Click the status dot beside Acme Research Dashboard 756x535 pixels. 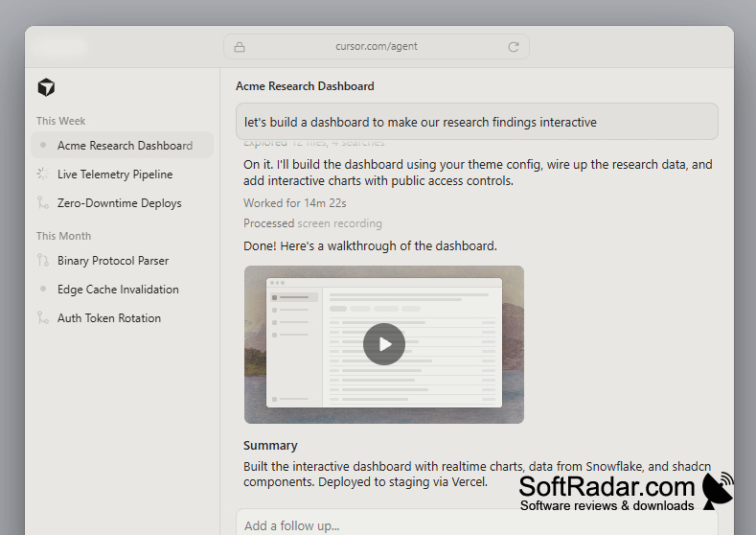43,145
